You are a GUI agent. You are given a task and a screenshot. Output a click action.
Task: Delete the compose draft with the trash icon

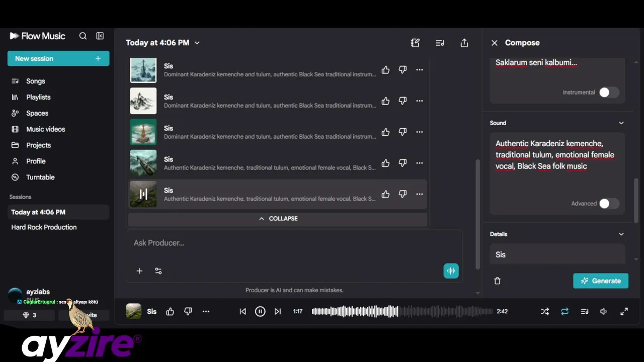497,281
